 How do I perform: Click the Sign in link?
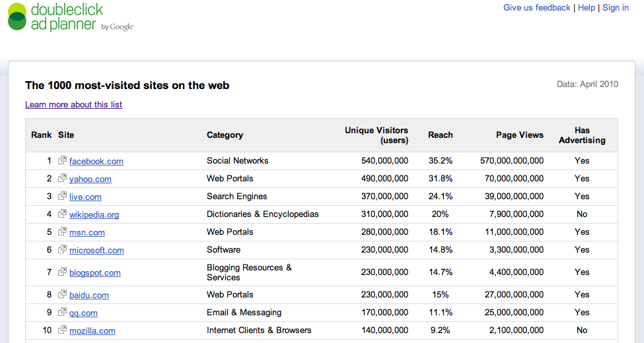615,8
